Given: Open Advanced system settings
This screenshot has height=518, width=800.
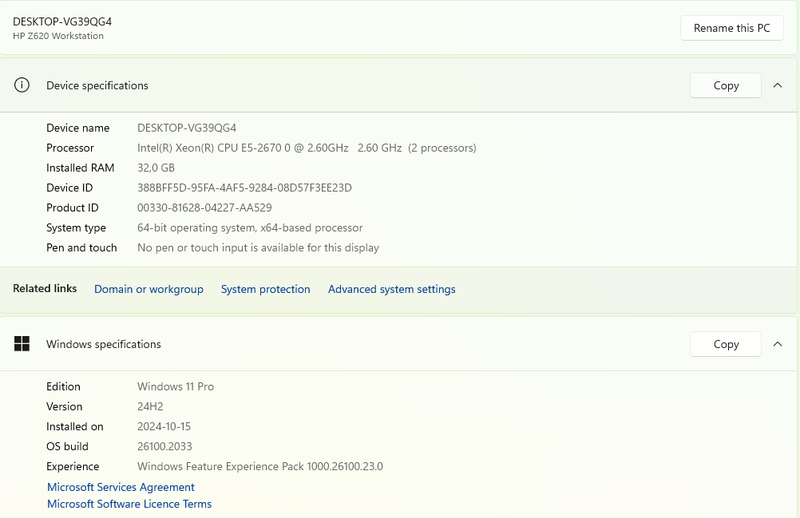Looking at the screenshot, I should 392,289.
